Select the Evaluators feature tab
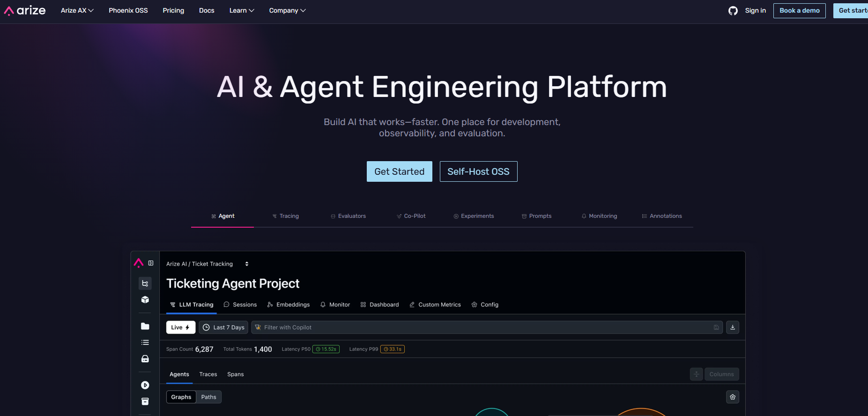Screen dimensions: 868x416 (348, 216)
